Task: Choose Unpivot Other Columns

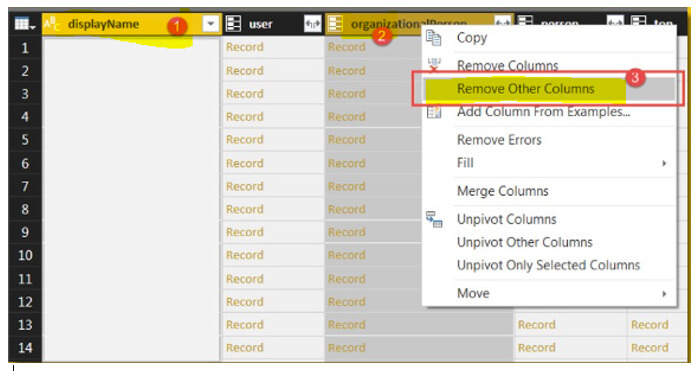Action: click(525, 242)
